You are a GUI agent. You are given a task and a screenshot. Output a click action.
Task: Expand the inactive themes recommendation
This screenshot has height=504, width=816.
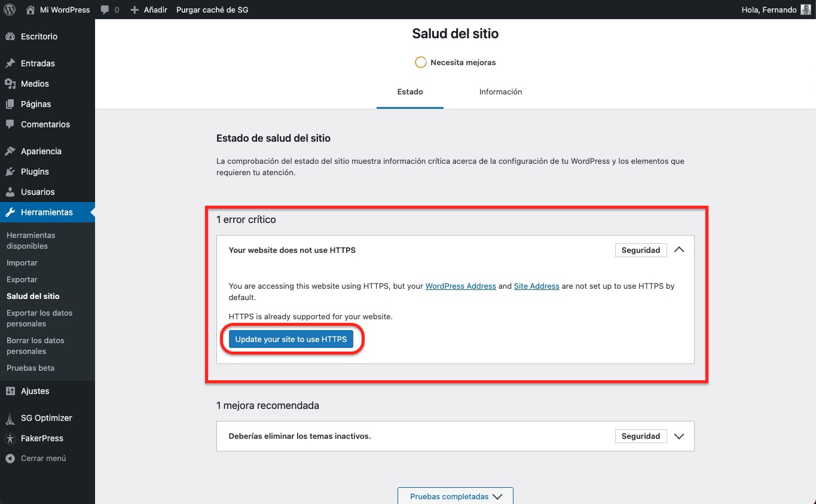pos(679,436)
